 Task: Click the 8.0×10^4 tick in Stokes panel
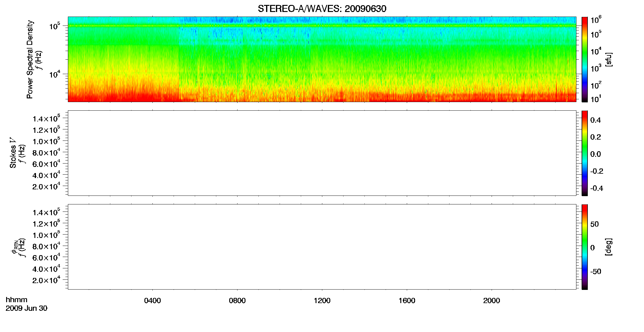pos(46,152)
